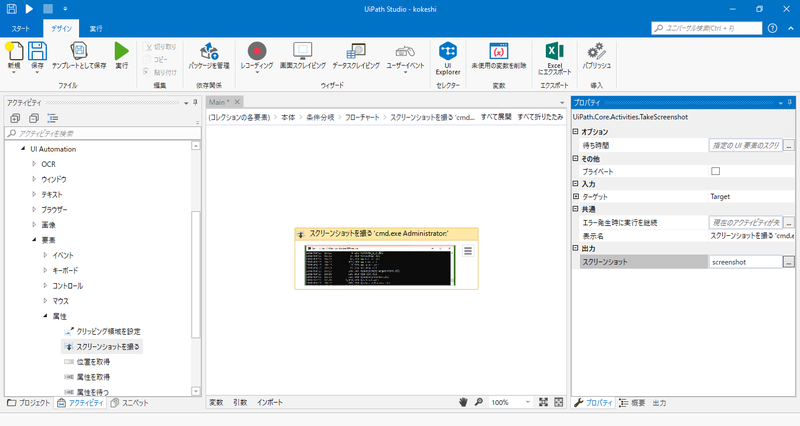Click the Publish (パブリッシュ) icon
The height and width of the screenshot is (426, 800).
click(x=596, y=51)
